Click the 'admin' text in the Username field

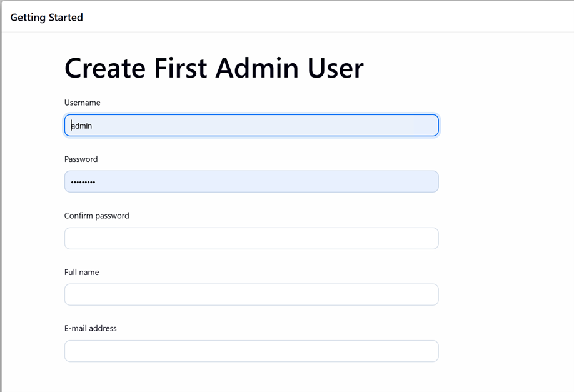[82, 126]
